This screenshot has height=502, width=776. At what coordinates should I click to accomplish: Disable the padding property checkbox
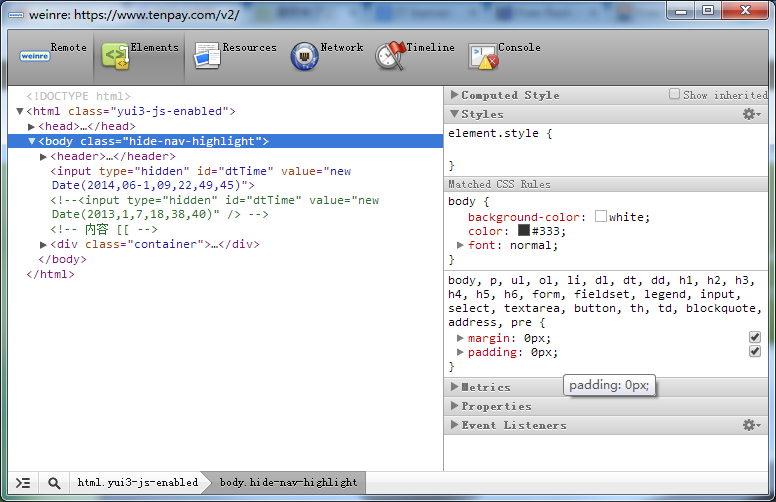point(755,352)
